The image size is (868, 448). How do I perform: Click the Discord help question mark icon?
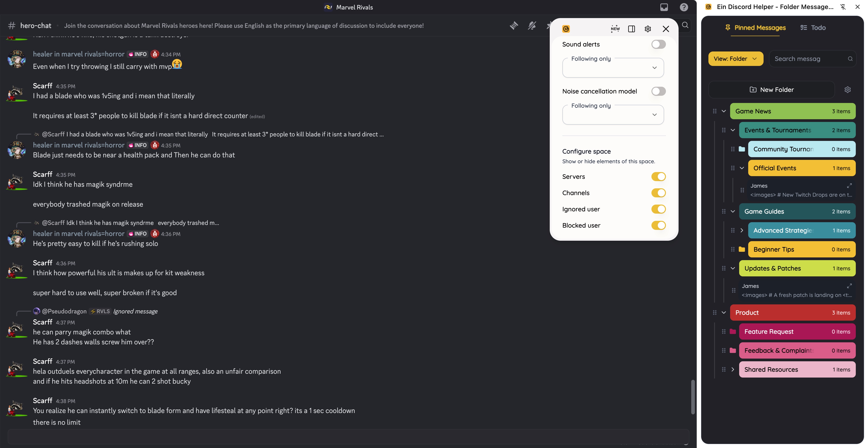(684, 7)
